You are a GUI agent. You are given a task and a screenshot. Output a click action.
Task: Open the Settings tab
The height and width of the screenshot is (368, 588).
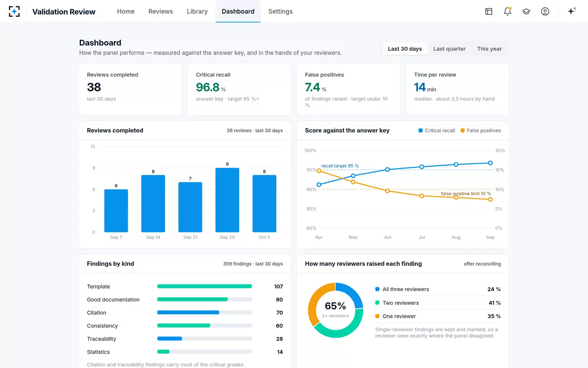281,11
